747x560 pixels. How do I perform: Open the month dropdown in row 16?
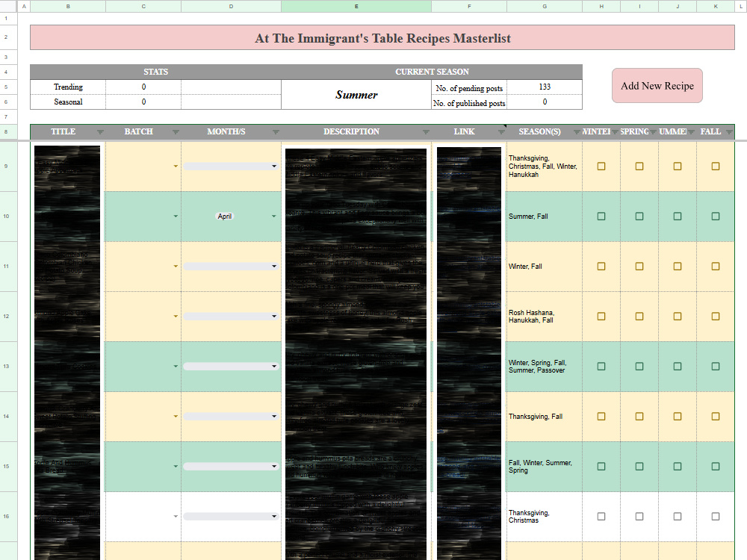231,516
